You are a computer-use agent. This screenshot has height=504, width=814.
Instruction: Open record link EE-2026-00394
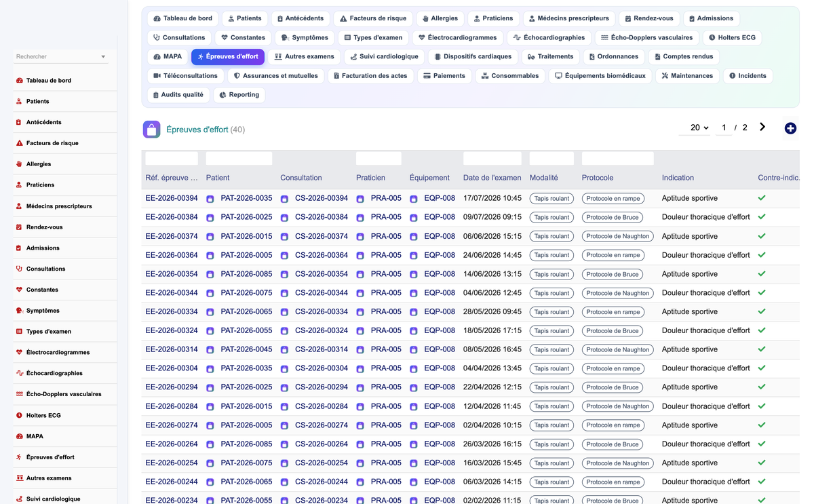pos(172,198)
